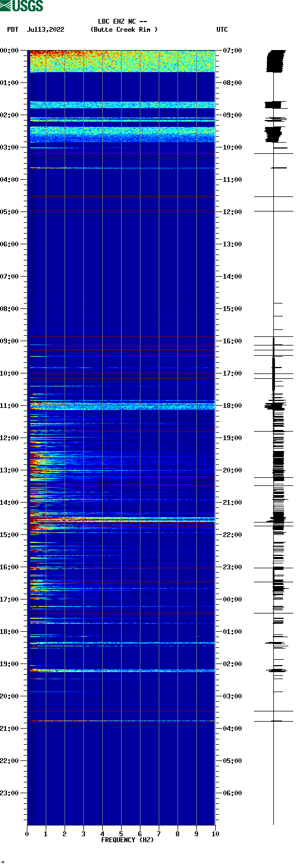Click the UTC time label '18:00'
The width and height of the screenshot is (297, 868).
232,406
